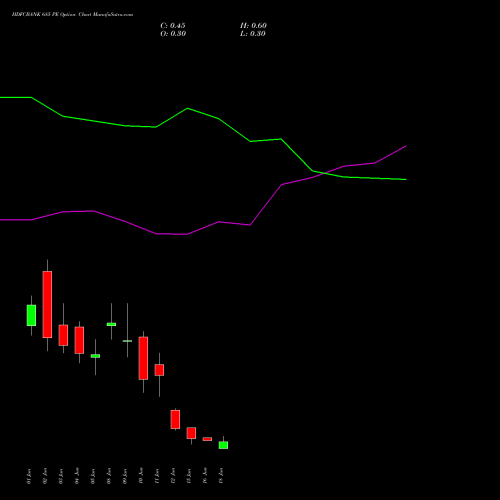Click the red candlestick above date 04
The height and width of the screenshot is (500, 500).
pos(79,340)
